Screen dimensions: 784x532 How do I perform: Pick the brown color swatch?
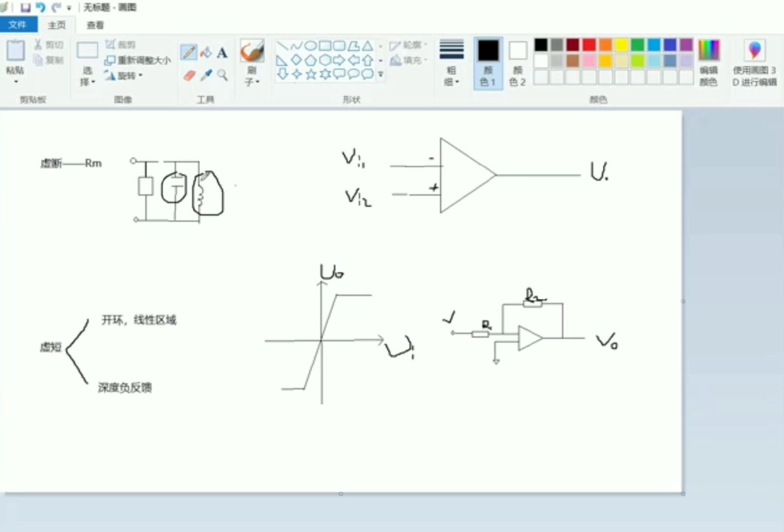pos(573,61)
